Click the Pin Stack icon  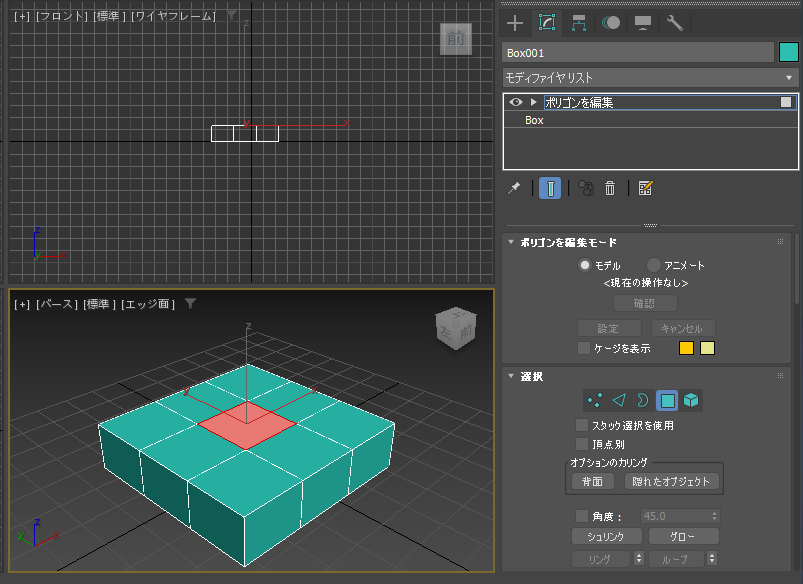pos(514,188)
